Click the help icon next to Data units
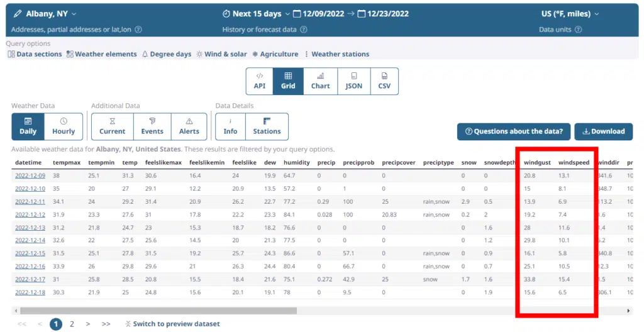 tap(578, 30)
